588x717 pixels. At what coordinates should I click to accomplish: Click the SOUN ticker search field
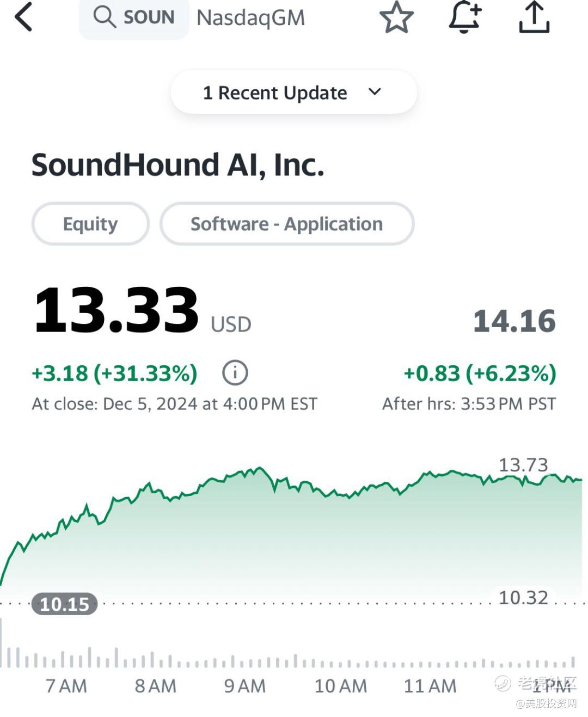[148, 17]
